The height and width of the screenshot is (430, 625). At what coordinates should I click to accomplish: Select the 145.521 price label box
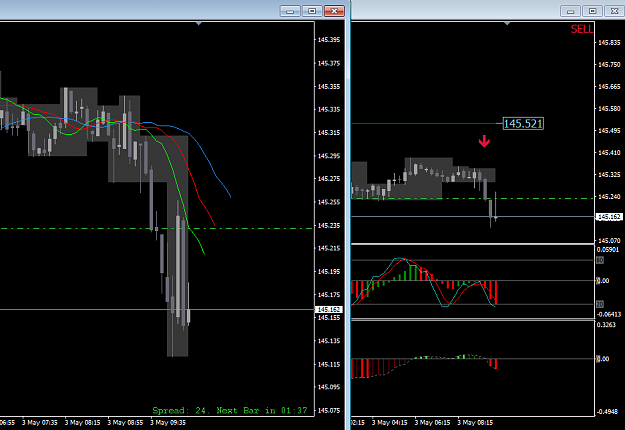(x=523, y=124)
